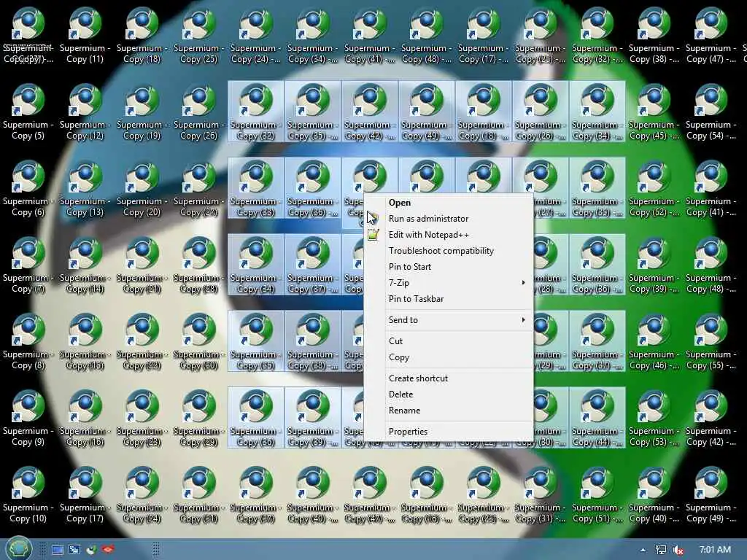747x560 pixels.
Task: Open Properties from the context menu
Action: point(449,432)
